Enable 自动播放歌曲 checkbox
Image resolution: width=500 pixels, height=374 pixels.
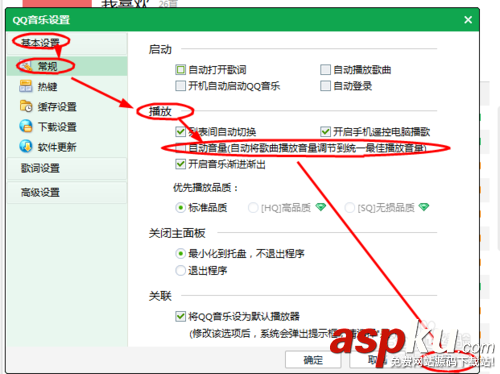point(325,70)
